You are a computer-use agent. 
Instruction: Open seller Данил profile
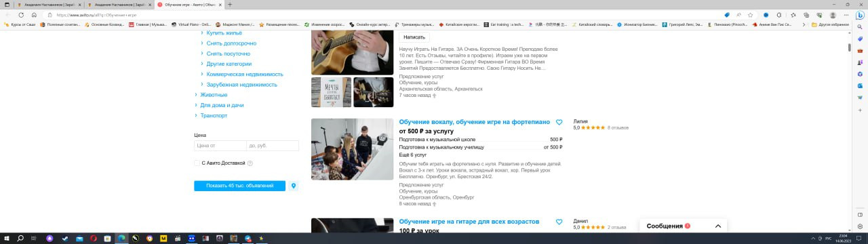[580, 221]
